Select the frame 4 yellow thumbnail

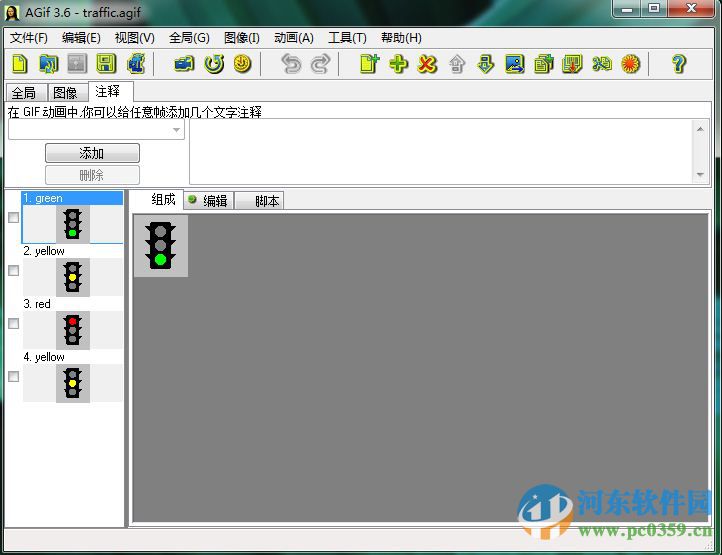(x=73, y=383)
